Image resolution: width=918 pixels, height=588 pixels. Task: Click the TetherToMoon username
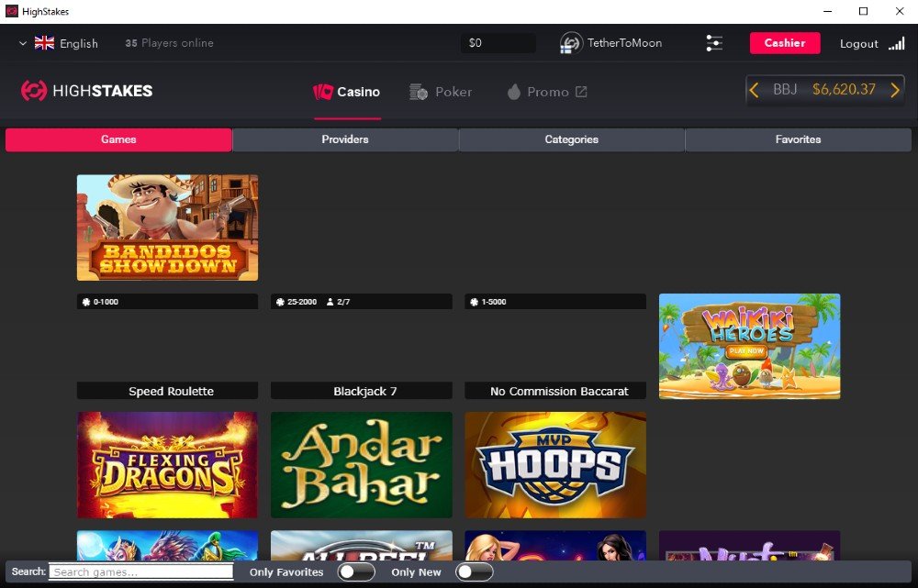(624, 43)
